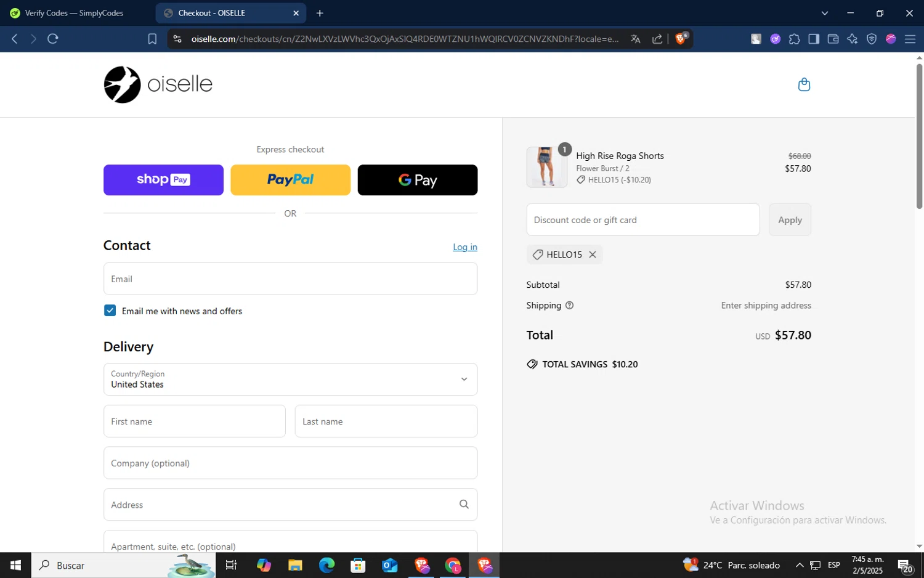Click the browser forward arrow

pyautogui.click(x=34, y=39)
